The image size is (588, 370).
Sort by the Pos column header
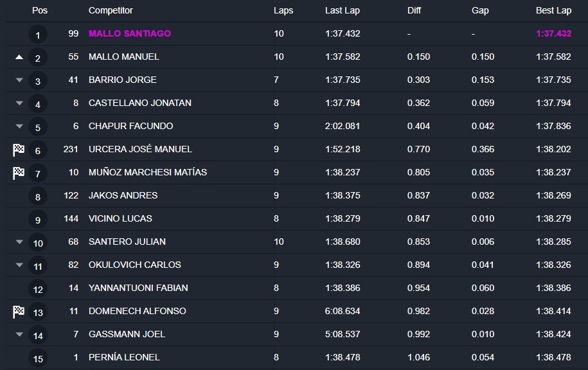[40, 10]
